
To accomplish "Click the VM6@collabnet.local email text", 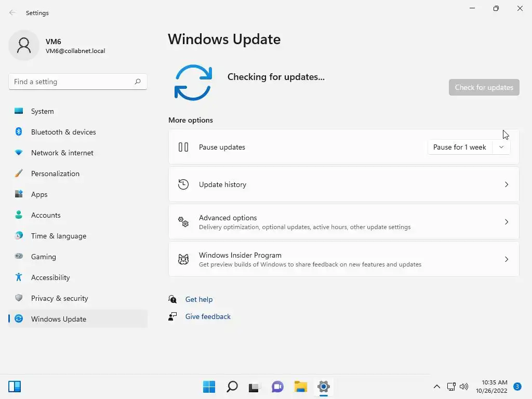I will pyautogui.click(x=75, y=51).
